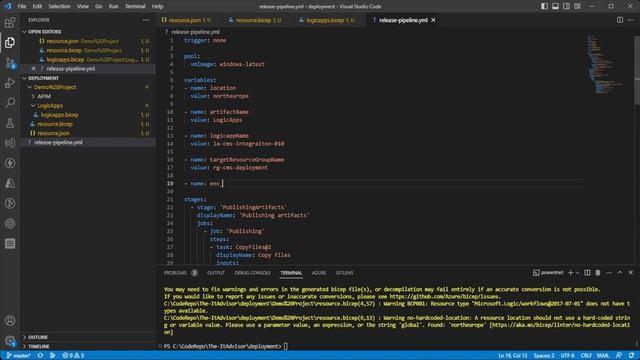Customize layout button in title bar
The image size is (640, 360).
click(577, 6)
